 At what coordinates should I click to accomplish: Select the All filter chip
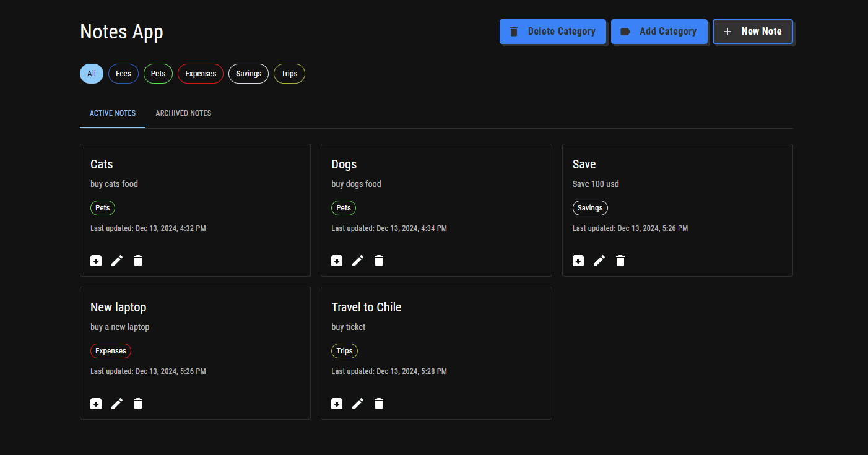click(91, 74)
